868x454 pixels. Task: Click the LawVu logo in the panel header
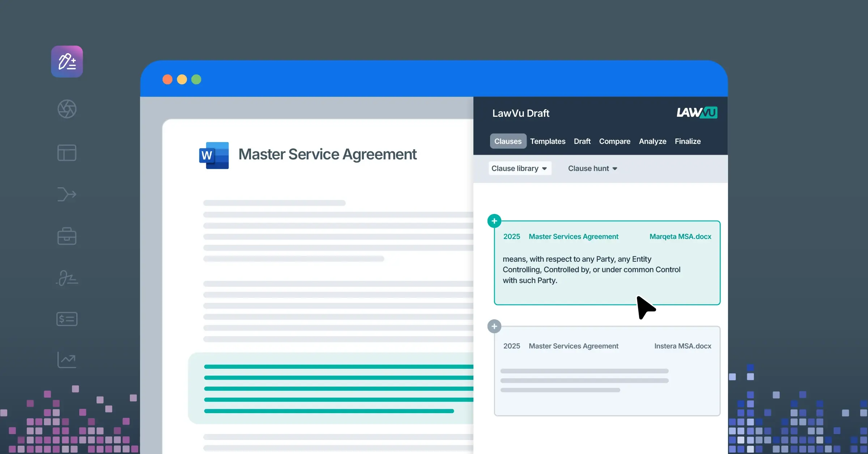697,113
